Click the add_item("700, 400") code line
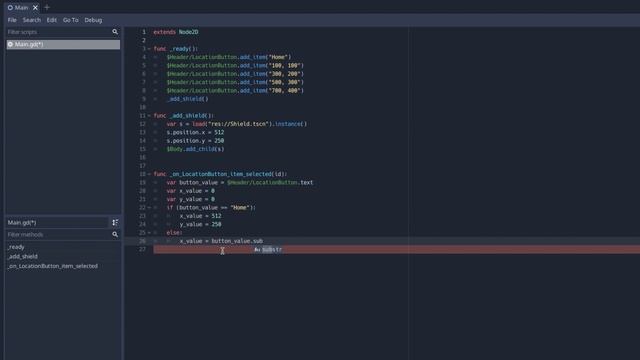Screen dimensions: 640x360 pyautogui.click(x=235, y=91)
